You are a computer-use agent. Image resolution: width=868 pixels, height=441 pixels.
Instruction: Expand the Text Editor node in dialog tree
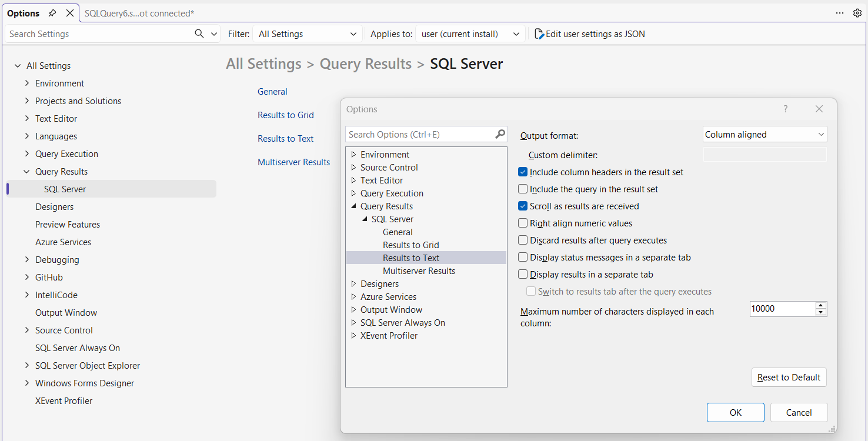tap(353, 181)
